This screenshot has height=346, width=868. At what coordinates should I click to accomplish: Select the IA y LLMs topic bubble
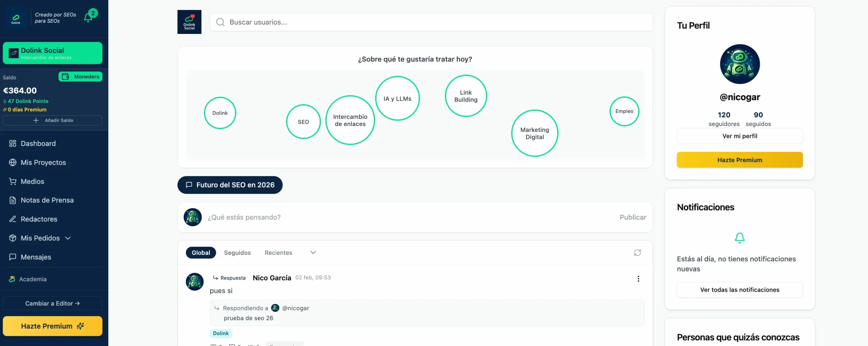point(397,99)
